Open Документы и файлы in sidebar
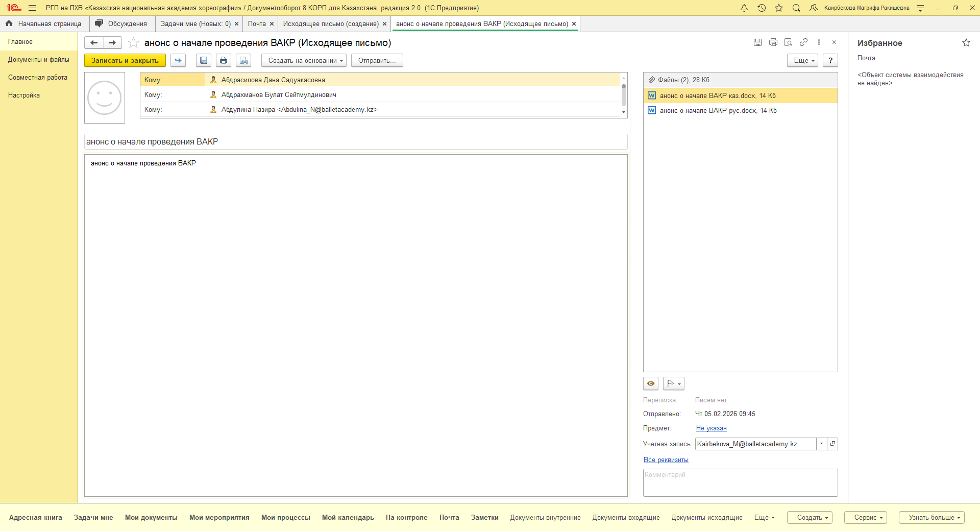This screenshot has height=531, width=980. click(39, 60)
